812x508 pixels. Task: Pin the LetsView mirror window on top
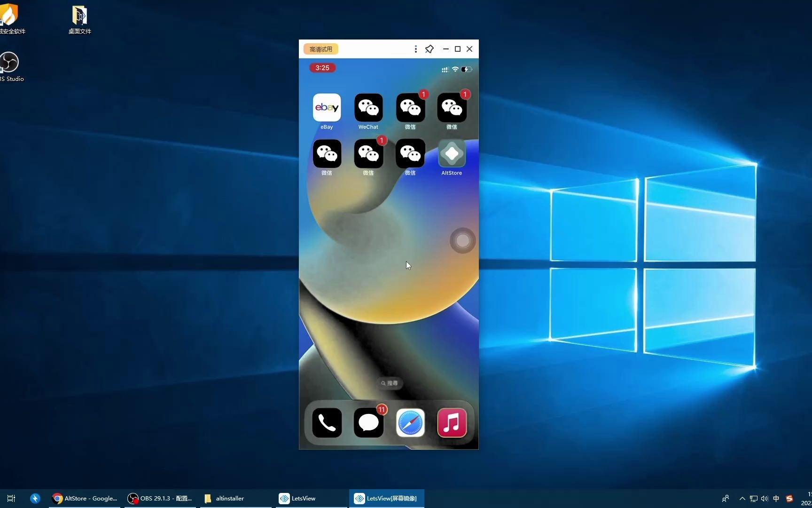click(429, 49)
